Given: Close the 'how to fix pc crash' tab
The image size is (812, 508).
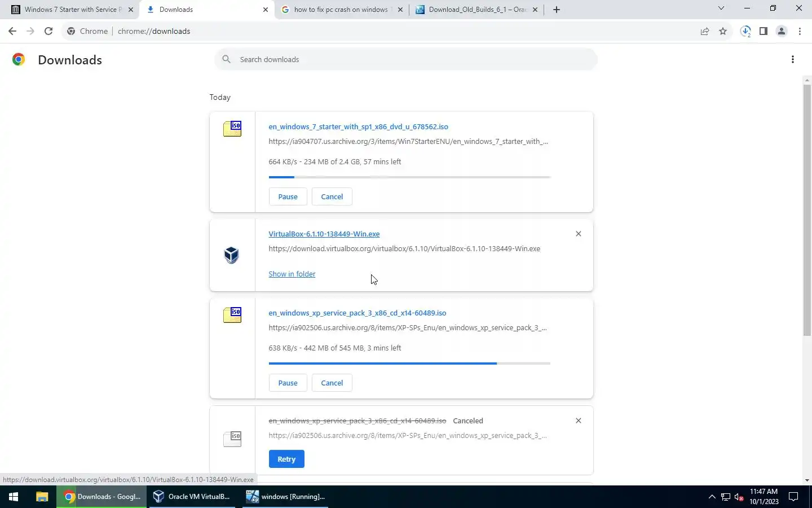Looking at the screenshot, I should (400, 10).
